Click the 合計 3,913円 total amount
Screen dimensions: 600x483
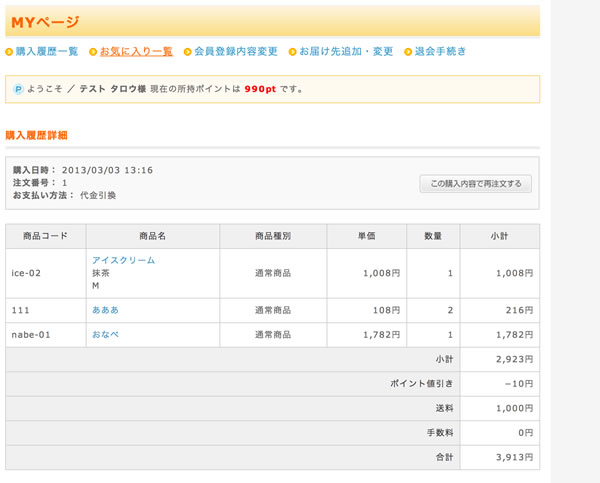click(x=515, y=457)
